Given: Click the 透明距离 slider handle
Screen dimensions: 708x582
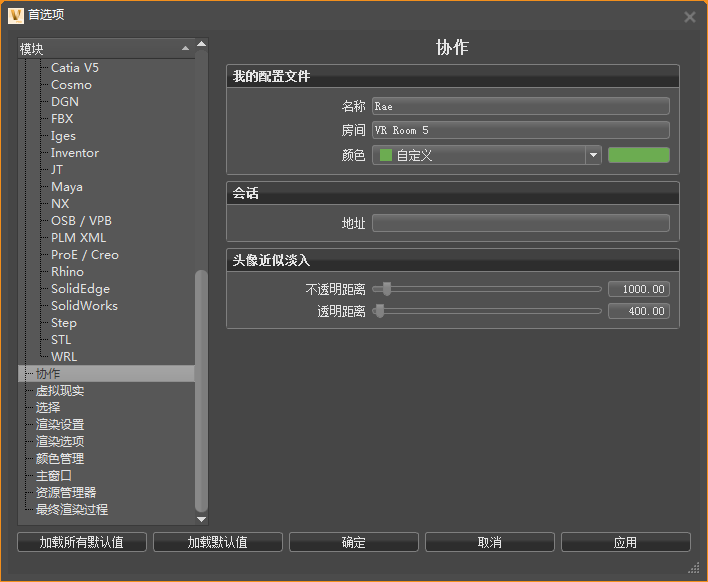Looking at the screenshot, I should click(380, 311).
